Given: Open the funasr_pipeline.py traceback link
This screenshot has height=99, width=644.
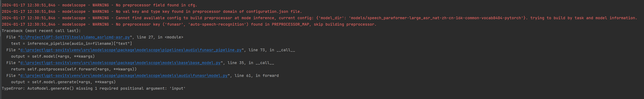Looking at the screenshot, I should pos(131,50).
